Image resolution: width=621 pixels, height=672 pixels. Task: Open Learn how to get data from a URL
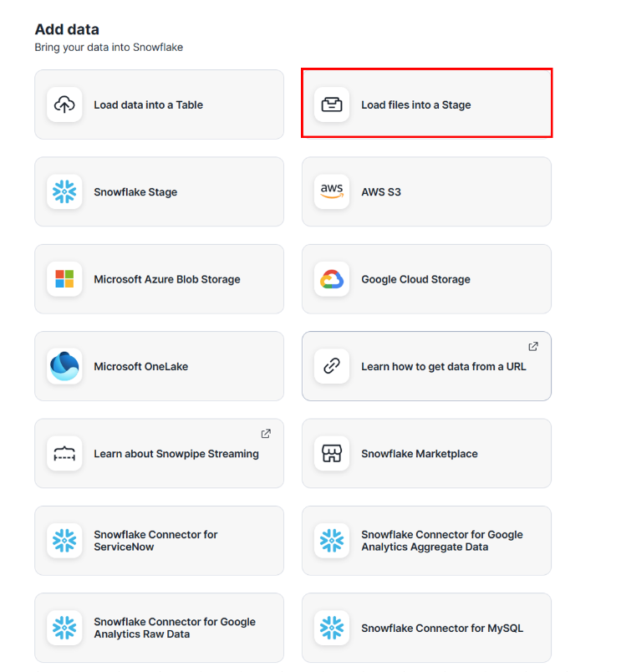tap(426, 366)
